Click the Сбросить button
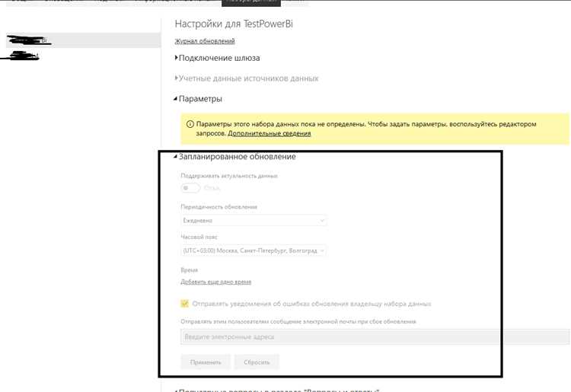Image resolution: width=571 pixels, height=392 pixels. click(257, 362)
